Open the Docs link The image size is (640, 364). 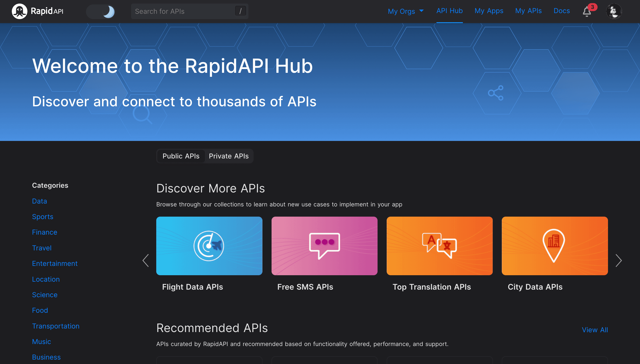562,11
